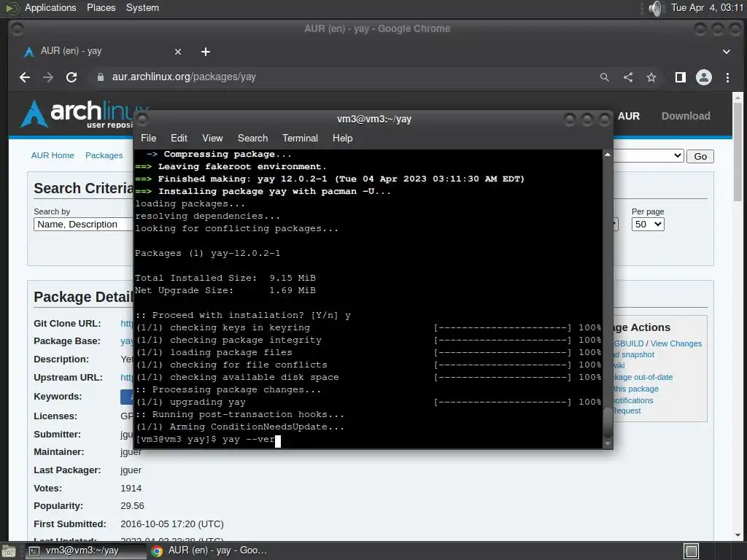Open terminal Terminal menu
Screen dimensions: 747x560
[x=300, y=138]
